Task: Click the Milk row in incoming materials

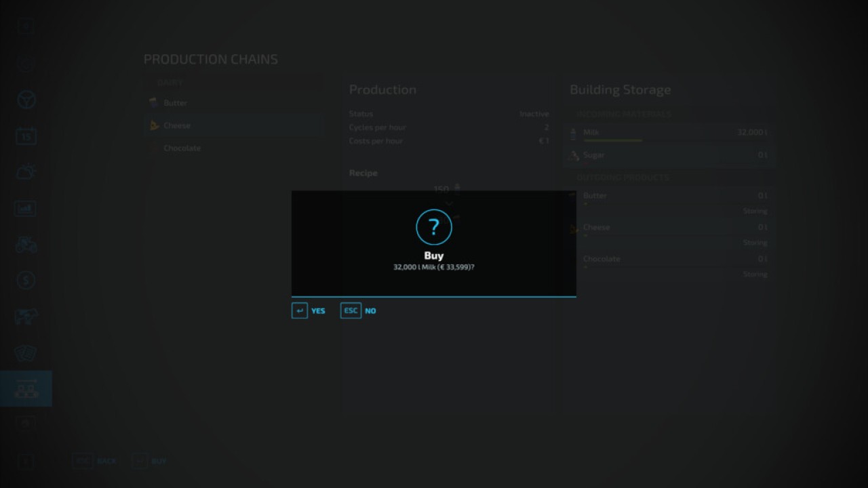Action: pyautogui.click(x=669, y=134)
